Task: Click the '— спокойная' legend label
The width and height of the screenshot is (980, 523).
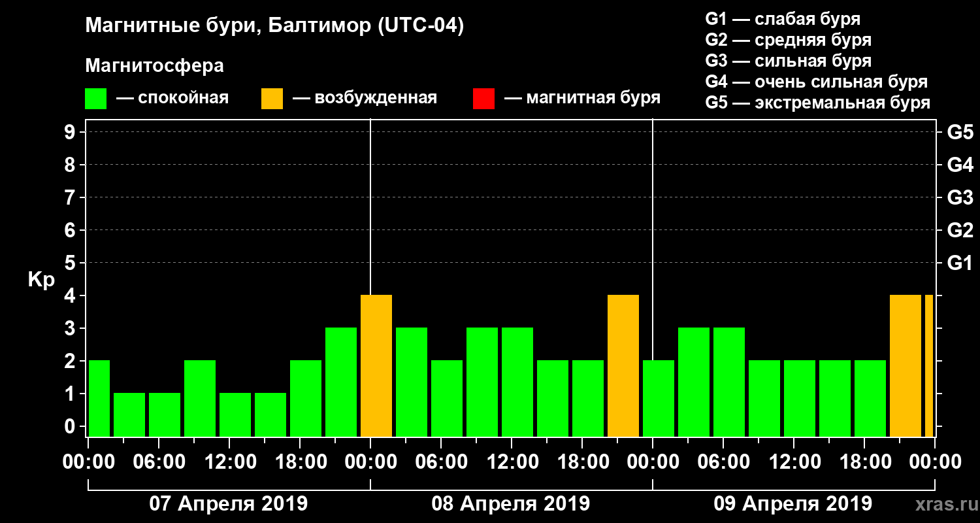Action: [172, 99]
